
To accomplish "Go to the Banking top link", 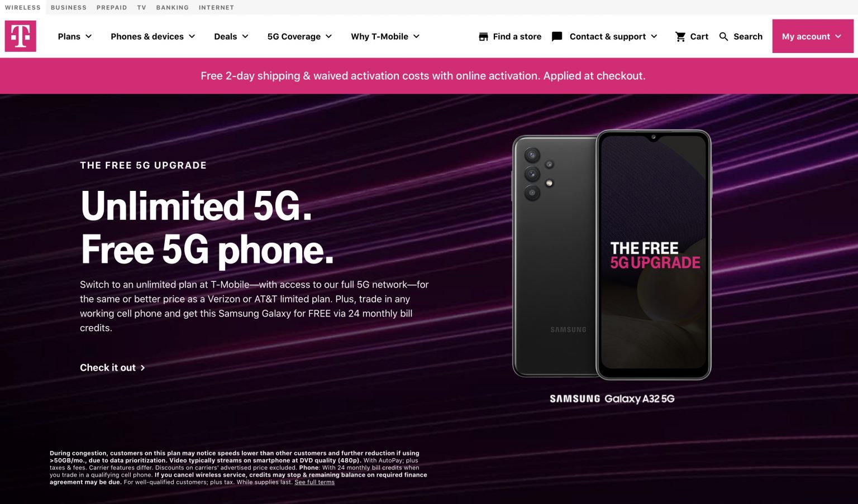I will (x=173, y=7).
